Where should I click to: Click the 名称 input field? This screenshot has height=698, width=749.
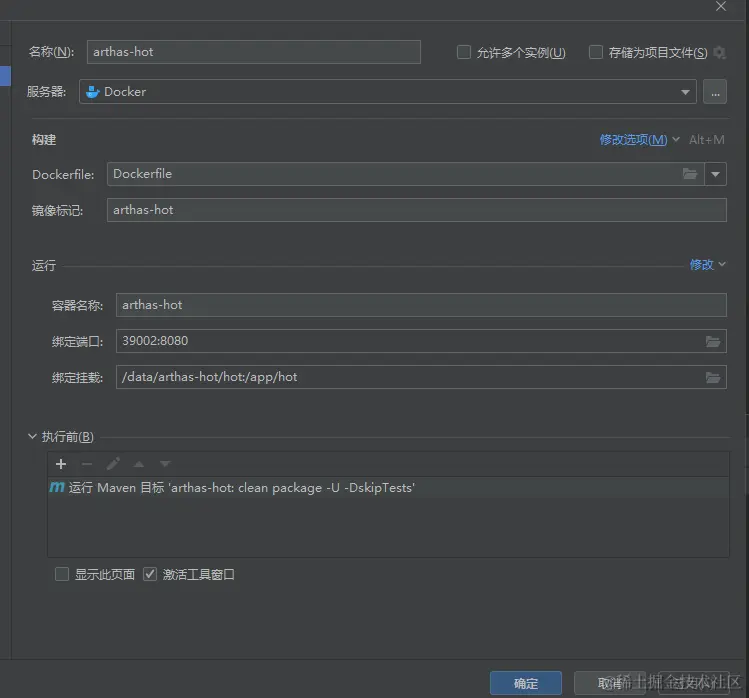pos(254,52)
